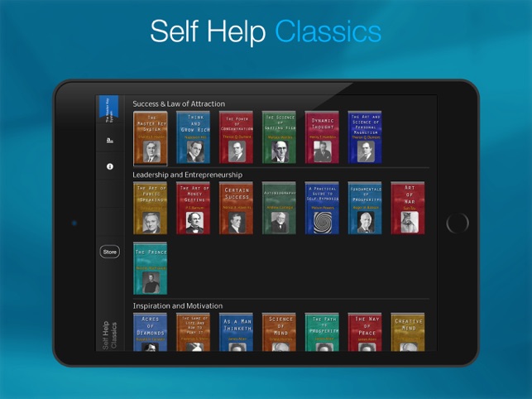
Task: Open Art and Science of Personal Magnetism
Action: tap(365, 137)
